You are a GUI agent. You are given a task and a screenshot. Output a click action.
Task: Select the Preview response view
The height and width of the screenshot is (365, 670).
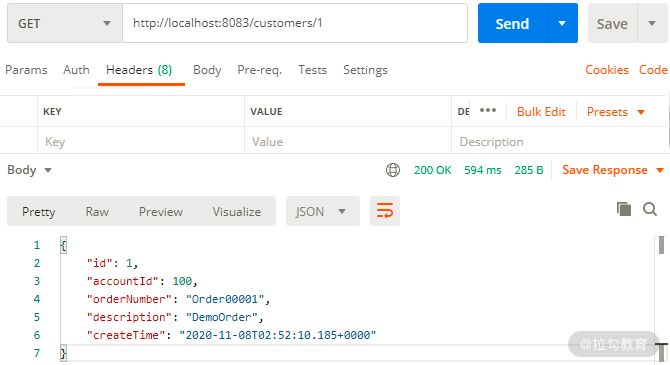pos(161,212)
